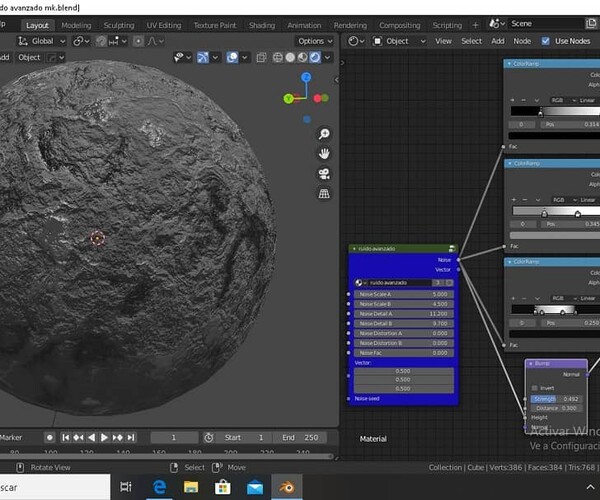Click the red X axis on the gizmo
This screenshot has width=600, height=500.
[x=317, y=99]
